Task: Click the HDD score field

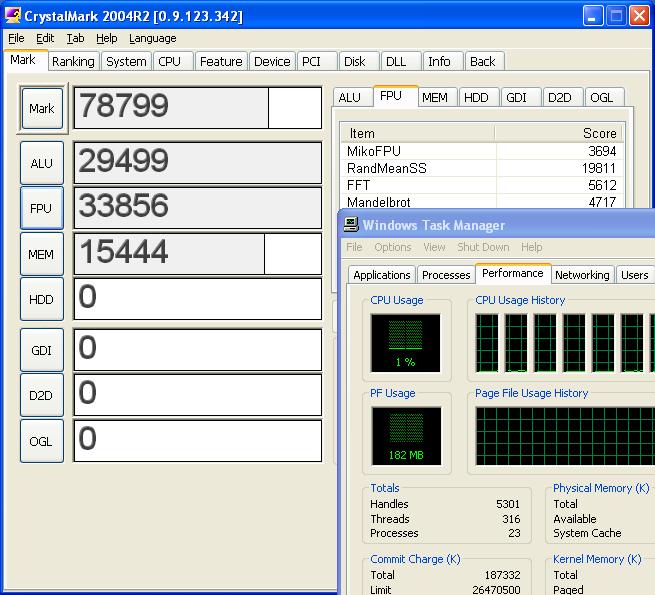Action: pyautogui.click(x=198, y=299)
